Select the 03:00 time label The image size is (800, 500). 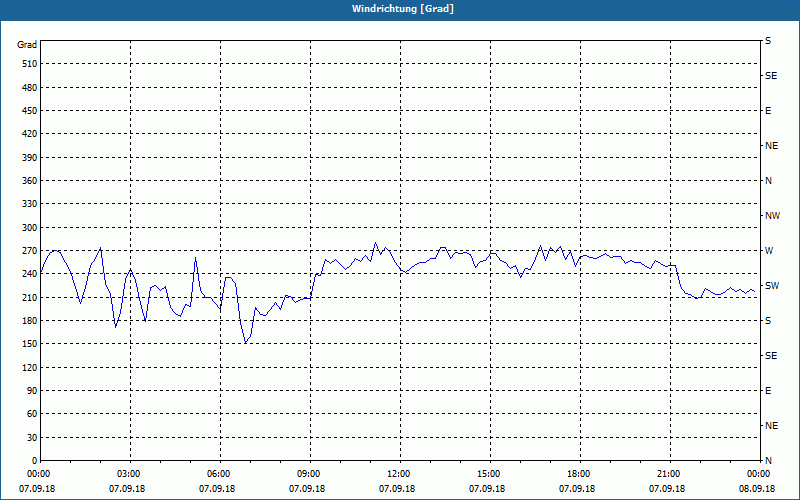click(x=129, y=474)
